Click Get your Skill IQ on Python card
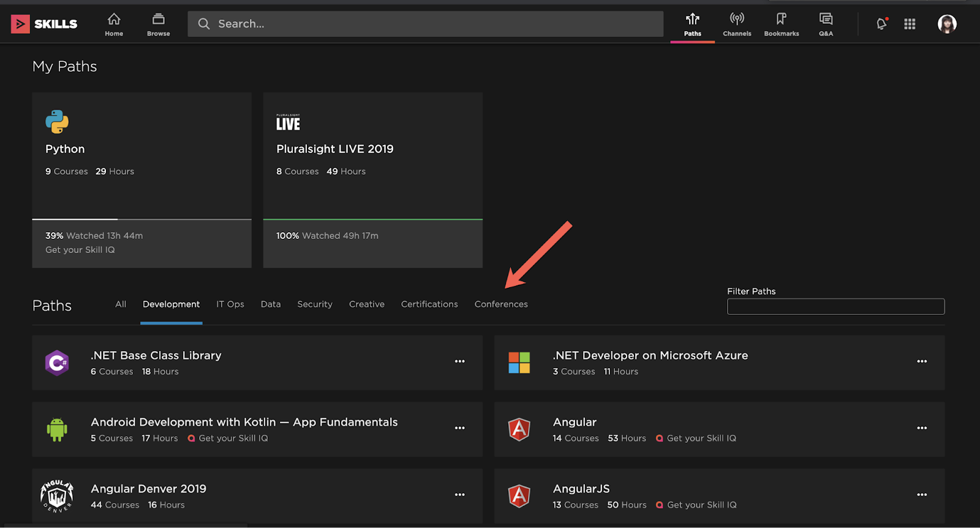This screenshot has width=980, height=528. 80,250
